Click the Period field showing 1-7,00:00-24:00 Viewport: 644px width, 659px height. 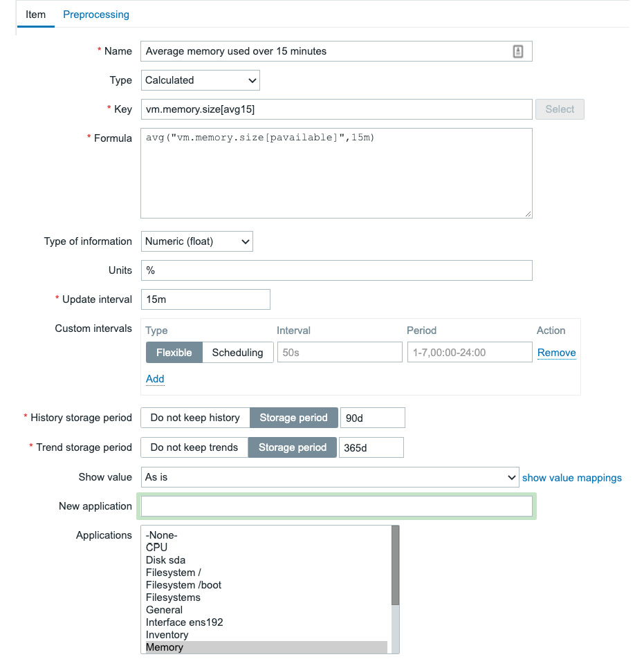(470, 352)
